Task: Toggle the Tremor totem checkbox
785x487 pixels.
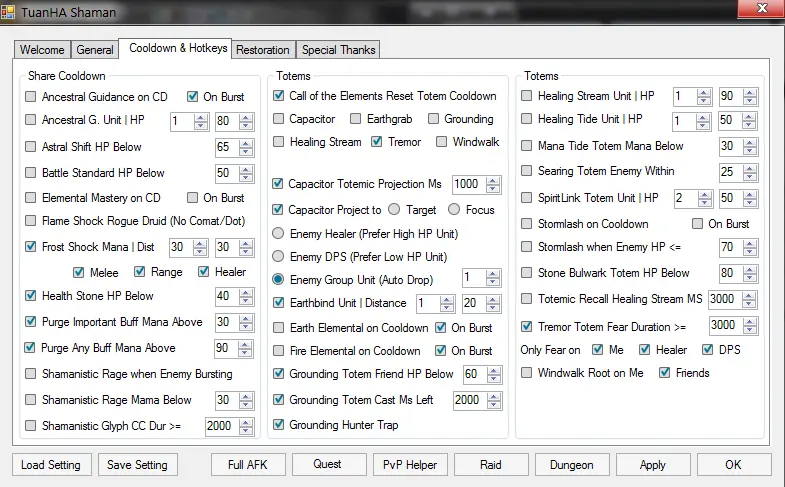Action: click(377, 142)
